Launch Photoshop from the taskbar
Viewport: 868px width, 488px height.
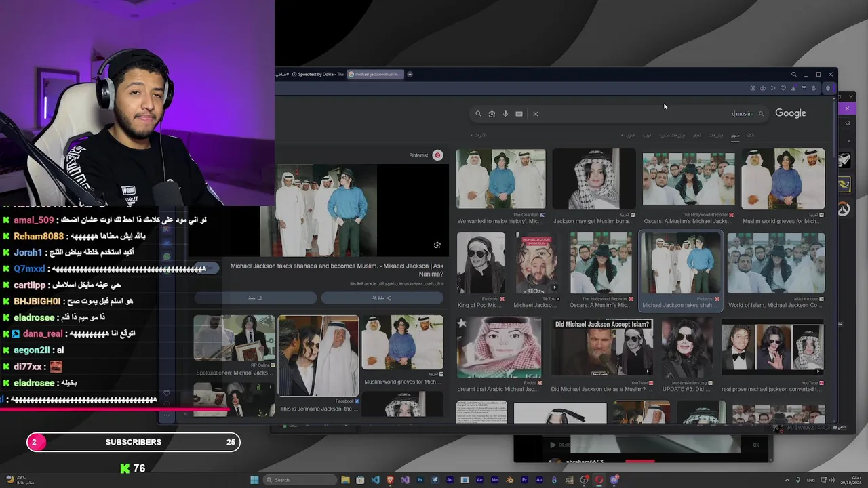(420, 480)
